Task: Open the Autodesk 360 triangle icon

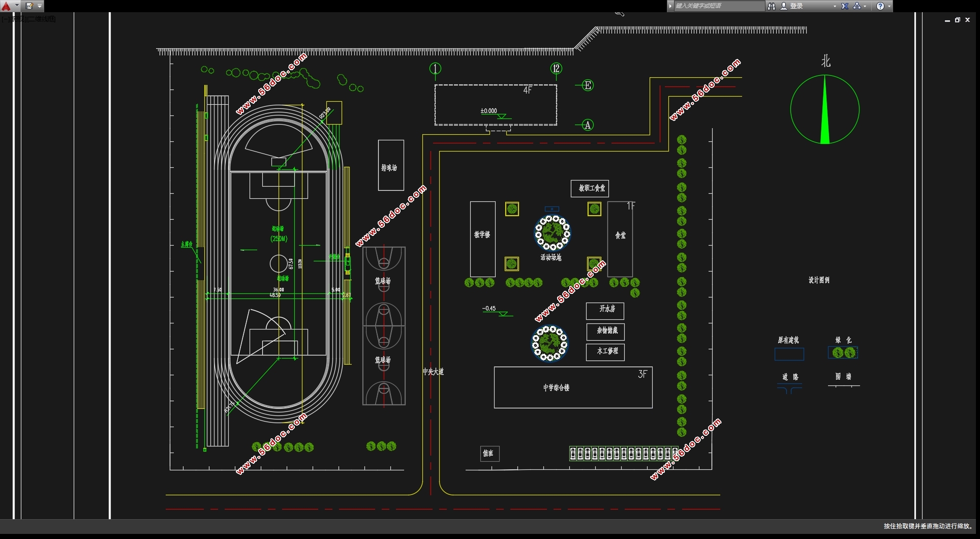Action: [857, 6]
